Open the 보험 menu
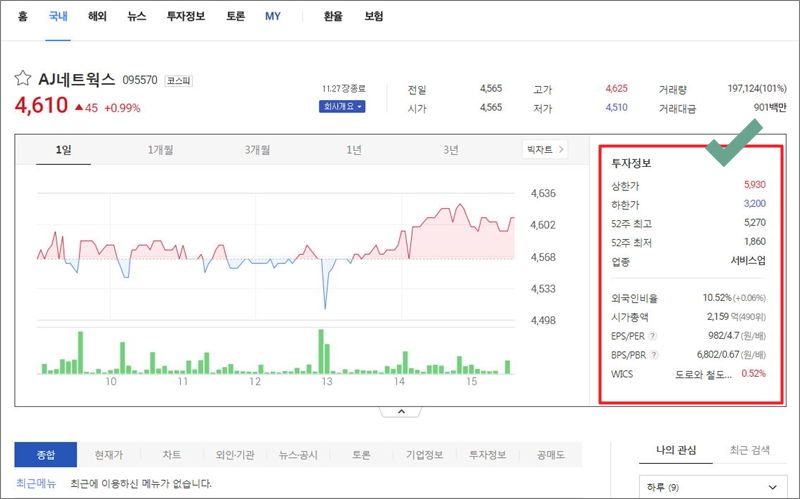 [x=373, y=16]
